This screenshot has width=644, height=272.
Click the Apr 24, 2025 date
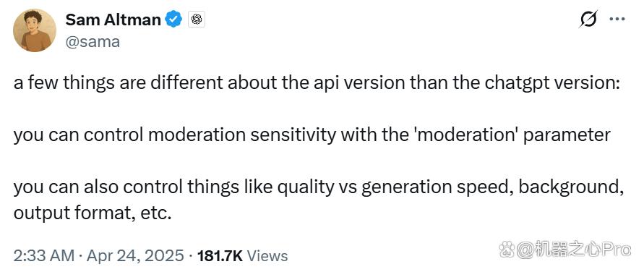coord(135,255)
